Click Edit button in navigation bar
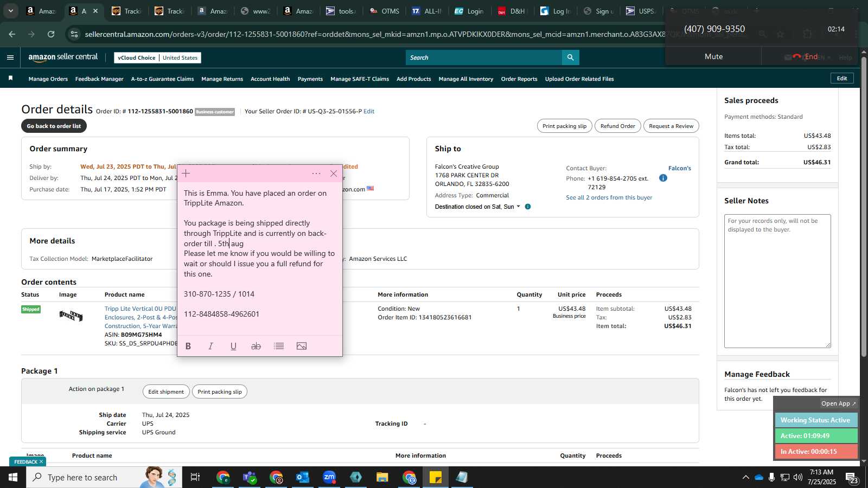The height and width of the screenshot is (488, 868). (x=842, y=79)
